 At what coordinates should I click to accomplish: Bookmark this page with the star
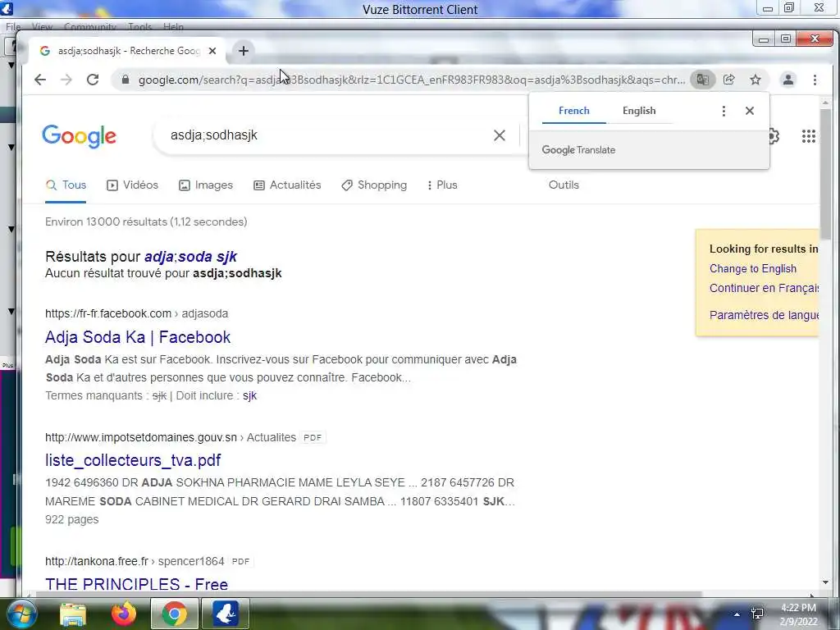(x=756, y=80)
